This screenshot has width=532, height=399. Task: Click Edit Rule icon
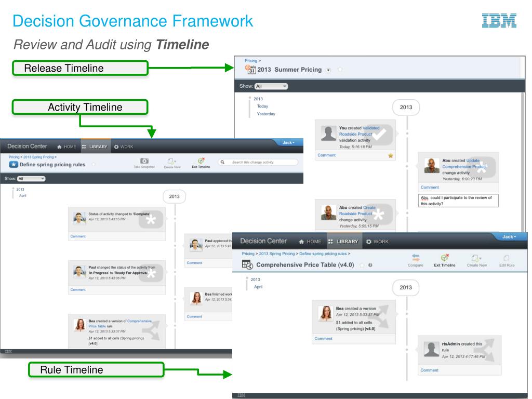[507, 258]
